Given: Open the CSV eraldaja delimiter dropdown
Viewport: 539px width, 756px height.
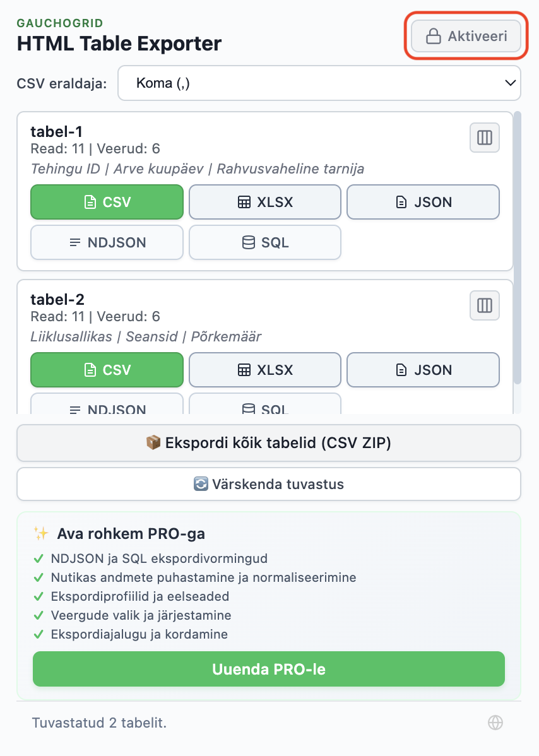Looking at the screenshot, I should [319, 83].
